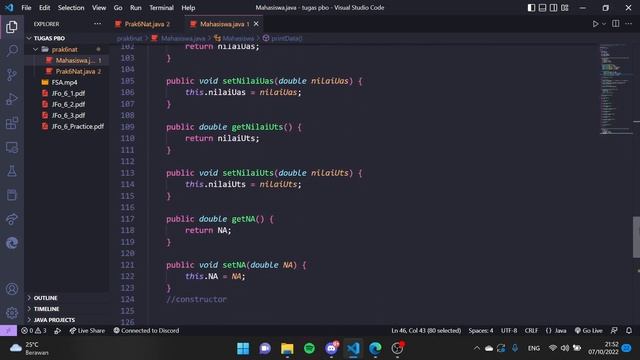Image resolution: width=640 pixels, height=360 pixels.
Task: Open run options dropdown arrow
Action: (x=604, y=24)
